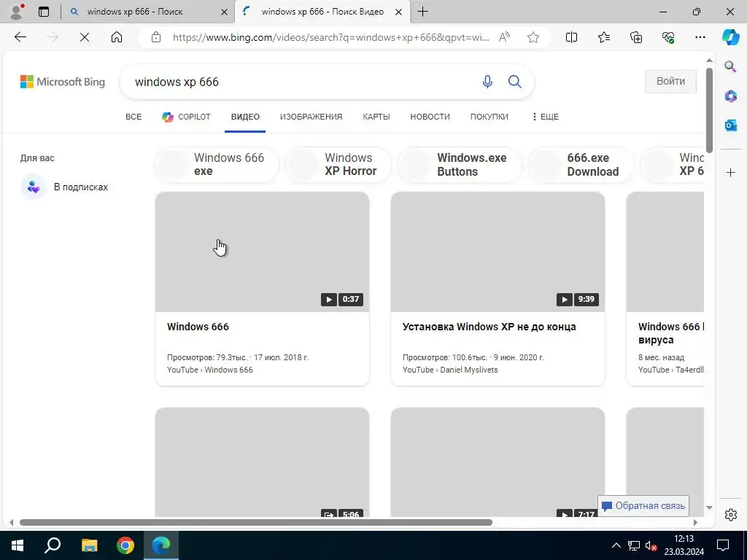
Task: Close the 'windows xp 666 - Поиск' tab
Action: pos(224,12)
